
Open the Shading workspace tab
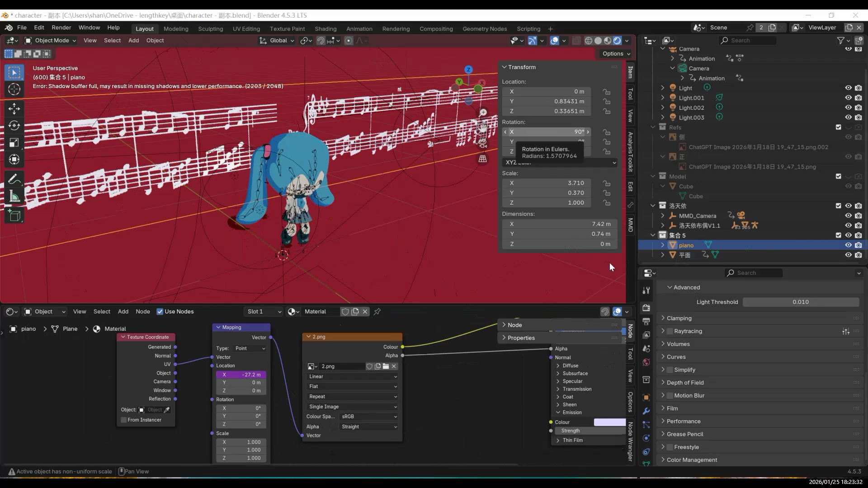325,28
